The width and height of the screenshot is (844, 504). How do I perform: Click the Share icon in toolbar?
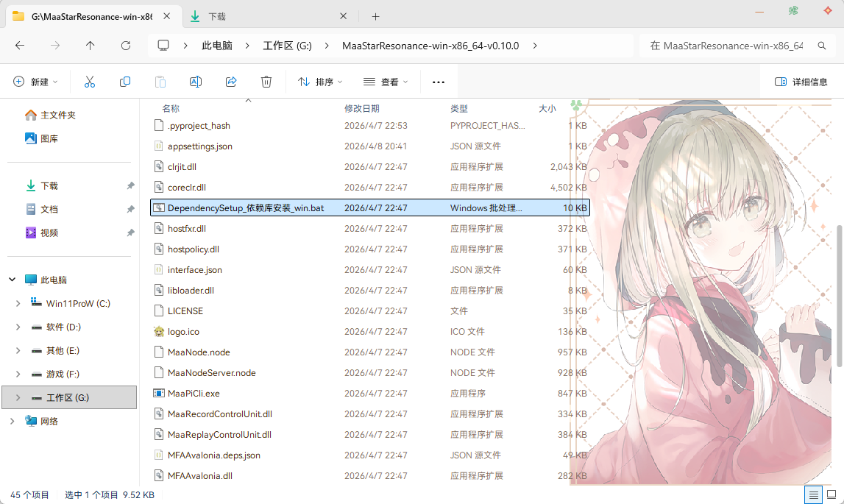(231, 82)
